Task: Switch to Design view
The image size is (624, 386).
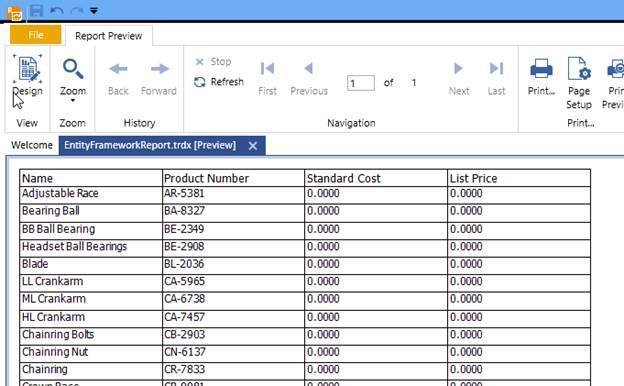Action: point(27,76)
